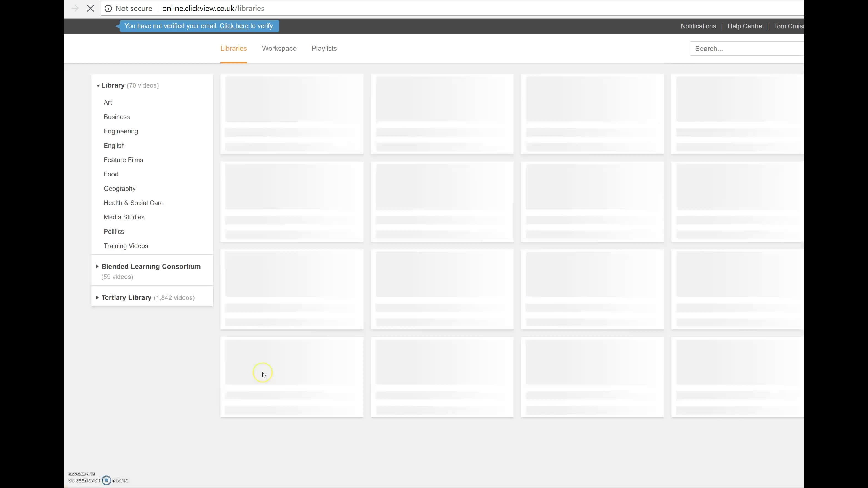Expand Tertiary Library tree expander

point(97,297)
